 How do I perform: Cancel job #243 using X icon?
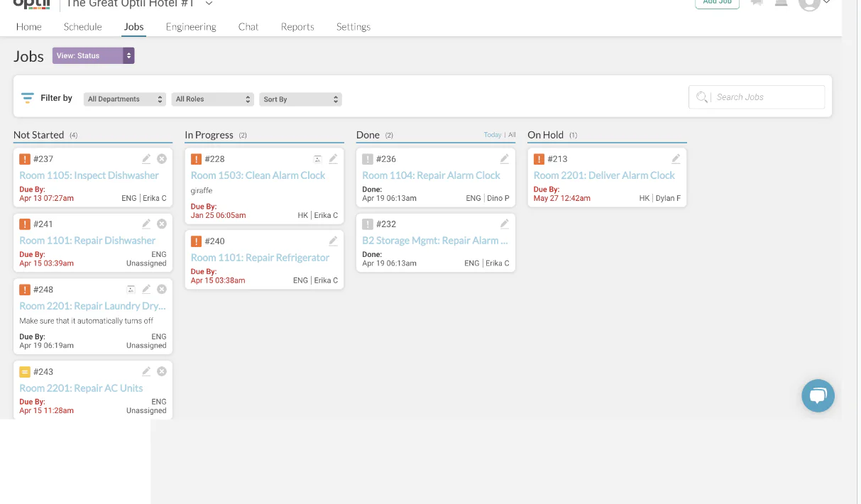coord(162,371)
